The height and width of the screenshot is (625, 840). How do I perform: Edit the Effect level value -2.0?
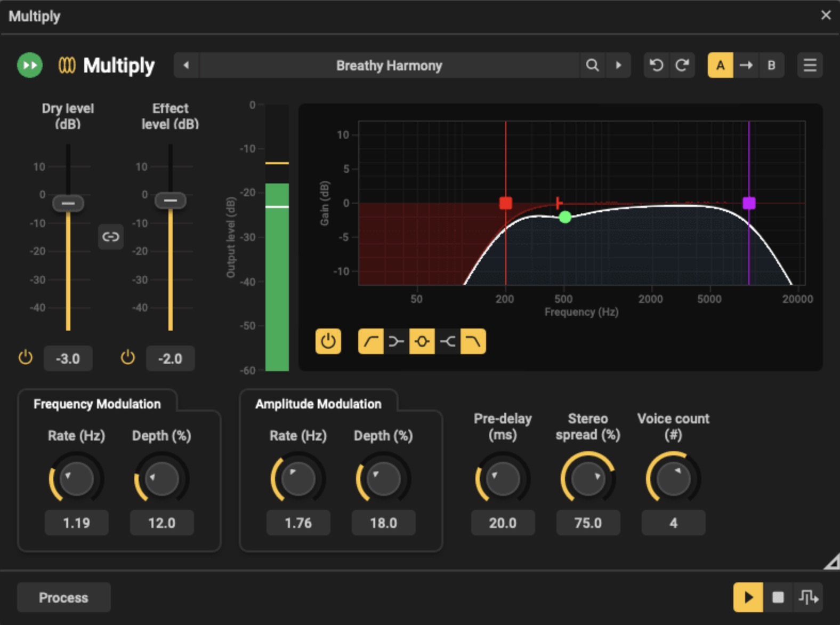click(171, 358)
